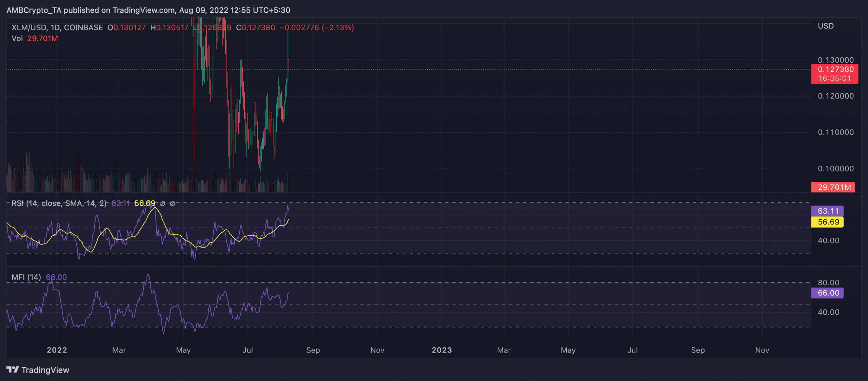This screenshot has width=868, height=381.
Task: Select the XLM/USD, 1D, COINBASE symbol legend
Action: [x=57, y=27]
